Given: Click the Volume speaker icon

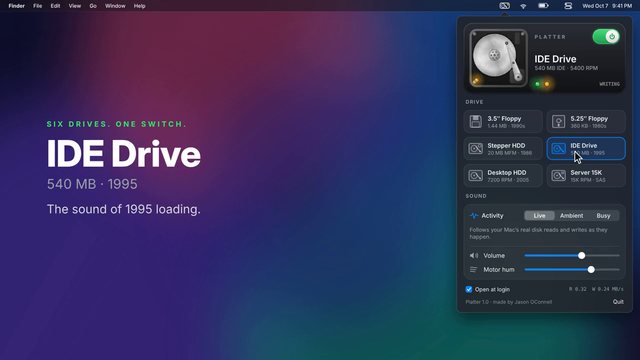Looking at the screenshot, I should click(x=473, y=256).
